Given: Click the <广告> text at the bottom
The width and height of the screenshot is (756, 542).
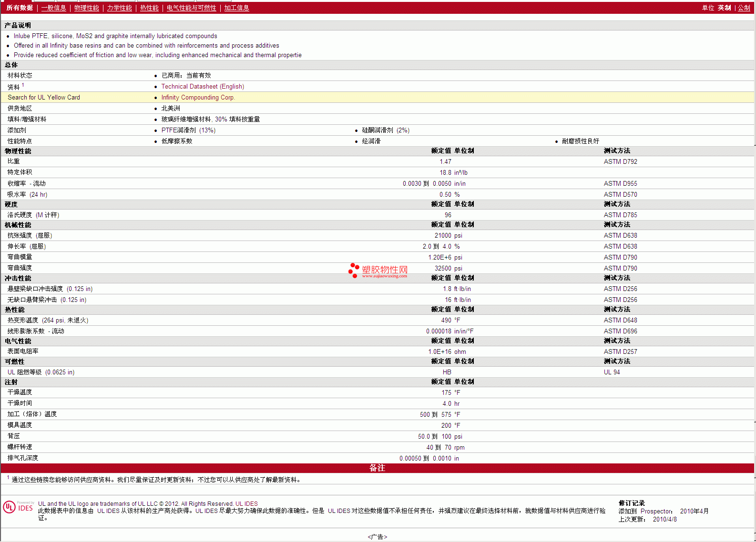Looking at the screenshot, I should click(x=377, y=537).
